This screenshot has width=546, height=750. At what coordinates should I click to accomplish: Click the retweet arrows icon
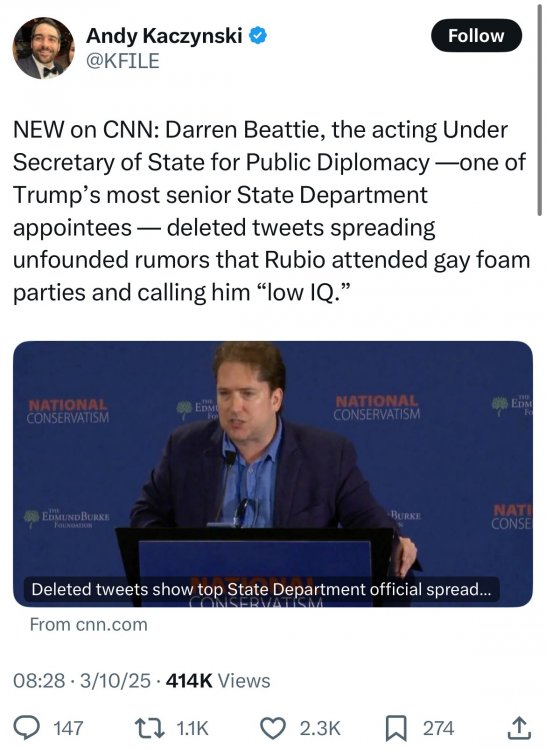(x=149, y=728)
